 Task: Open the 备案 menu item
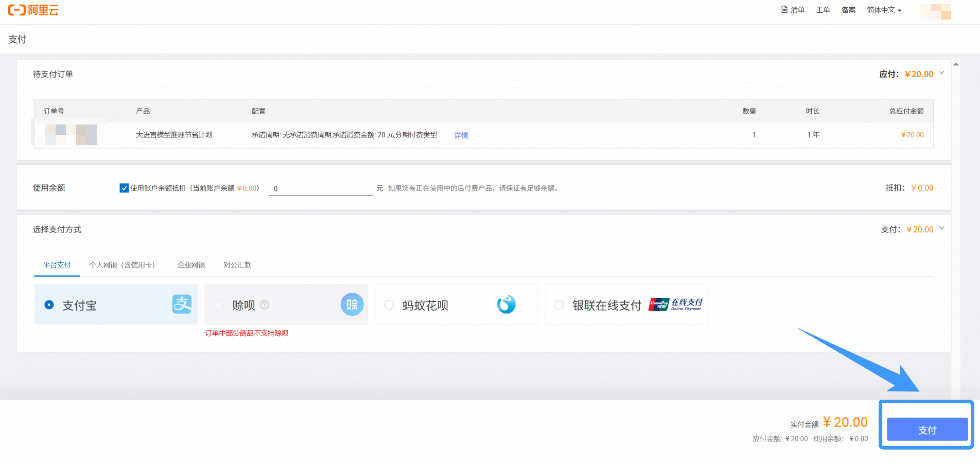(848, 10)
